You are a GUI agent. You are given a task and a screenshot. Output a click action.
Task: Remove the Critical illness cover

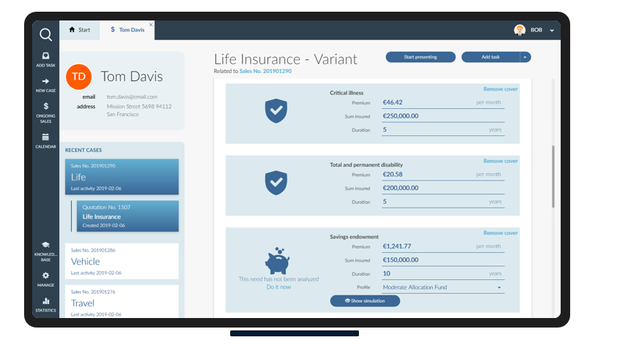pos(500,89)
